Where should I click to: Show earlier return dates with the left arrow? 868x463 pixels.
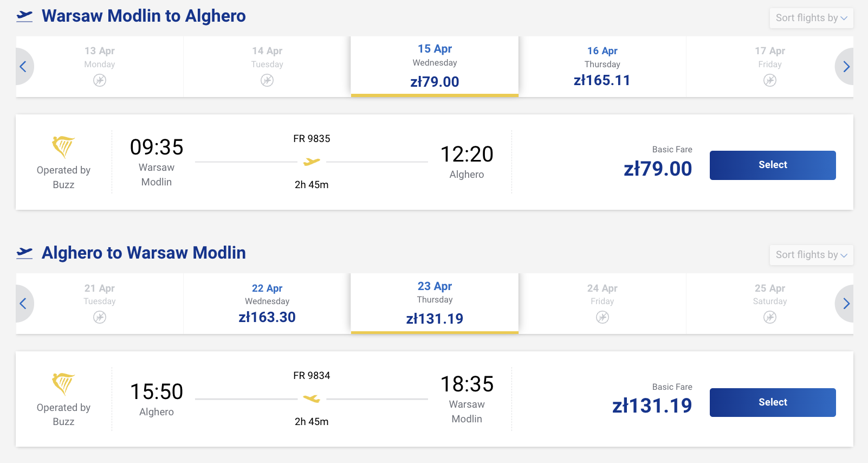pyautogui.click(x=23, y=304)
